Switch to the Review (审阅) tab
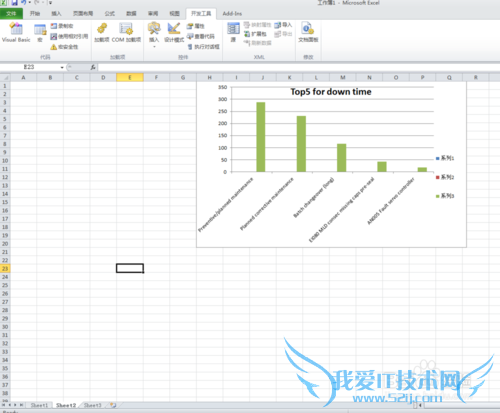This screenshot has width=500, height=413. click(153, 14)
